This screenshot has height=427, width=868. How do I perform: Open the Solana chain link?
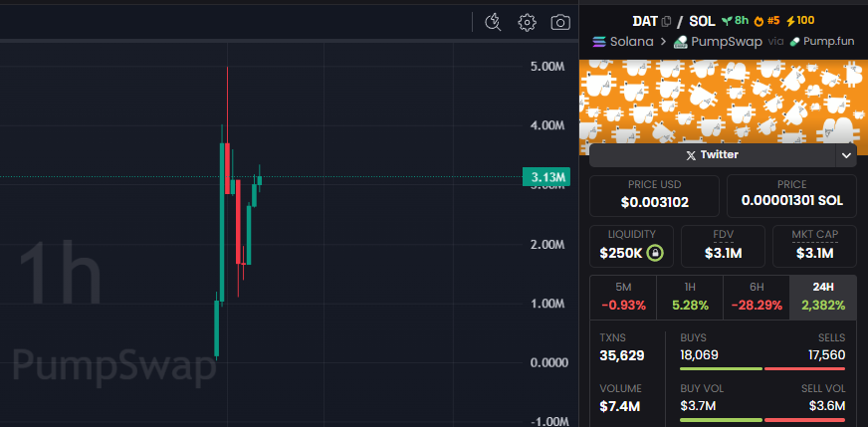click(x=623, y=42)
